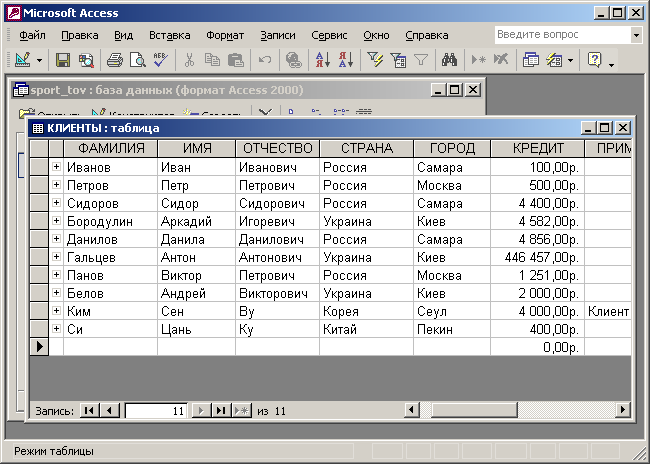Copy selection toolbar icon
This screenshot has width=650, height=464.
[212, 60]
